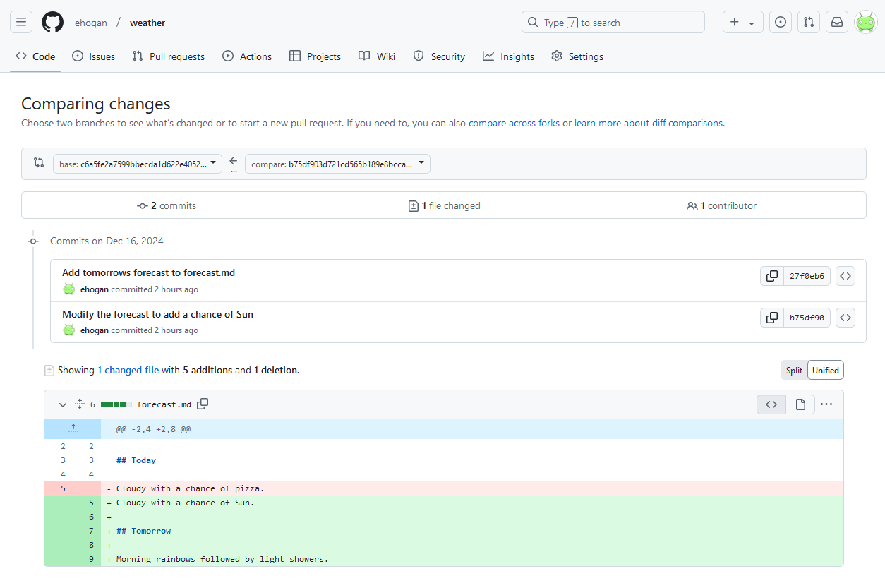The width and height of the screenshot is (885, 588).
Task: Follow the 'compare across forks' link
Action: (x=514, y=123)
